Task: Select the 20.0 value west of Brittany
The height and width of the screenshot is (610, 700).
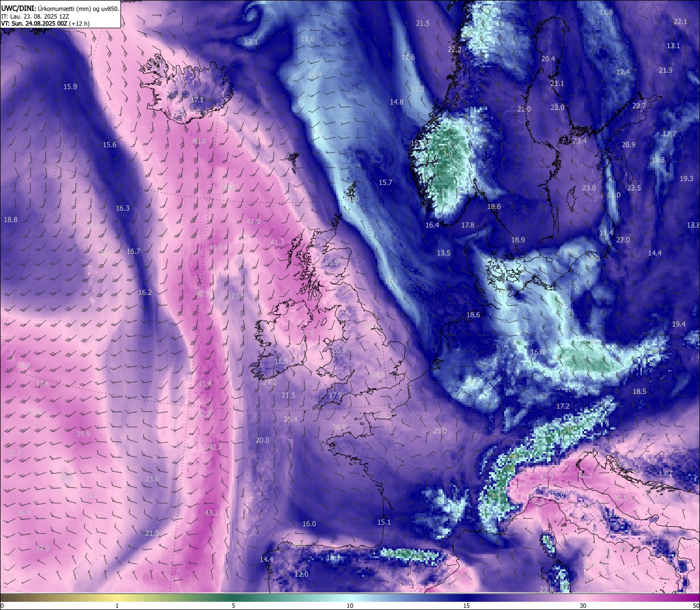Action: pyautogui.click(x=262, y=440)
